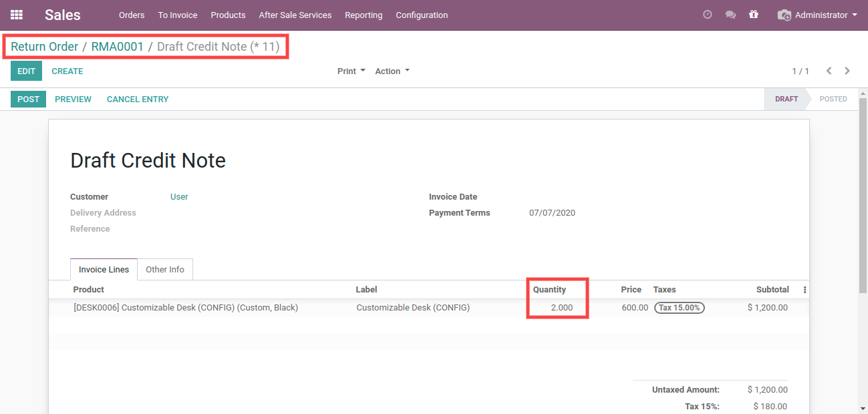Open the Action dropdown
The height and width of the screenshot is (414, 868).
(392, 71)
